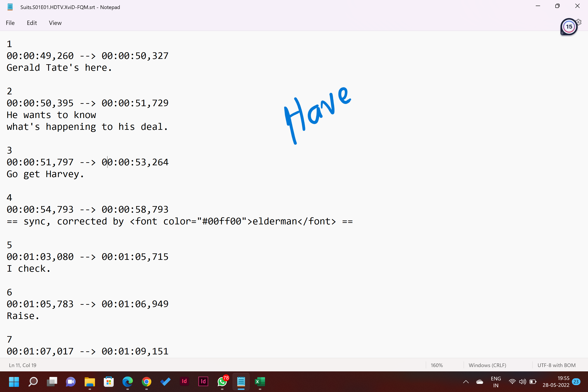Image resolution: width=588 pixels, height=392 pixels.
Task: Open Excel from the taskbar
Action: [x=260, y=381]
